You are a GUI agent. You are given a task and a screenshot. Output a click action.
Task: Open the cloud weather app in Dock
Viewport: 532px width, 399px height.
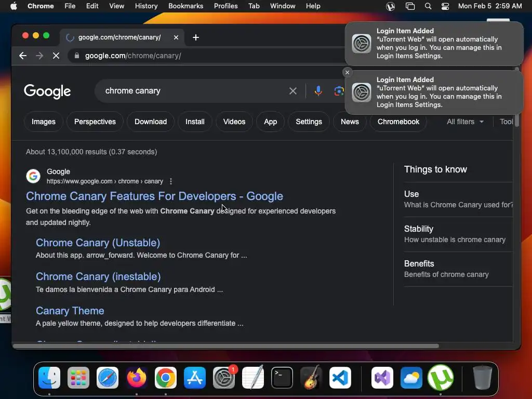411,378
